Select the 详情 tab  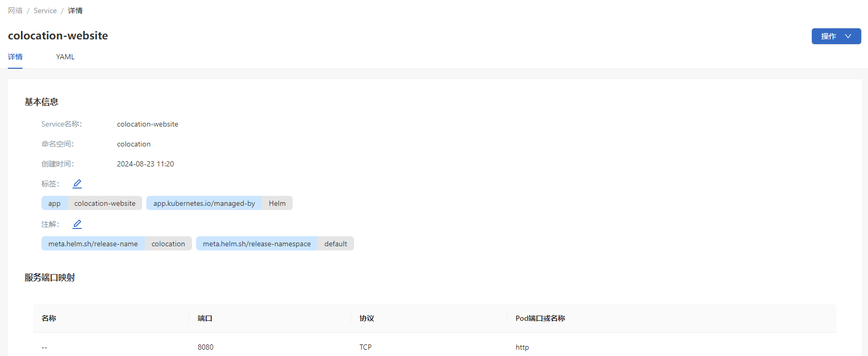[x=15, y=57]
